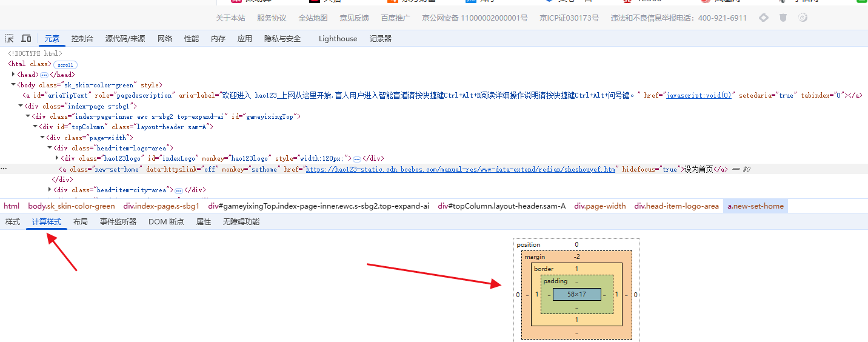Select the <!DOCTYPE html> line
868x342 pixels.
pos(35,53)
